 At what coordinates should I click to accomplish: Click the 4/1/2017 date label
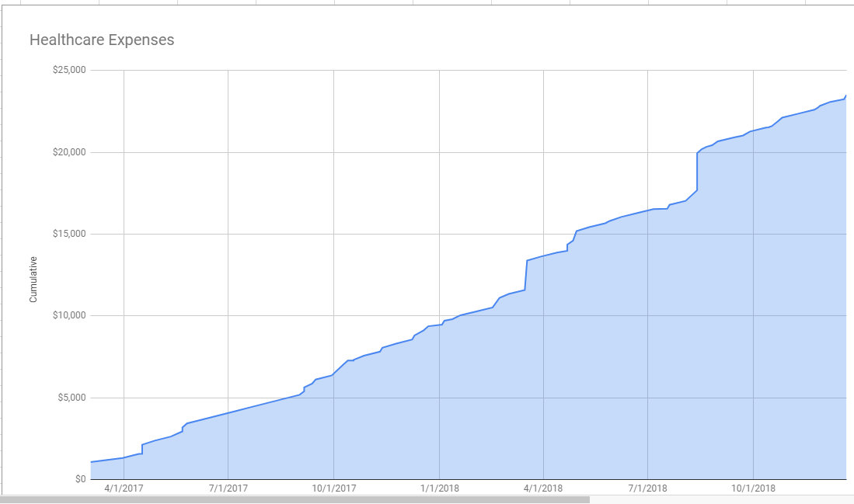[x=124, y=488]
